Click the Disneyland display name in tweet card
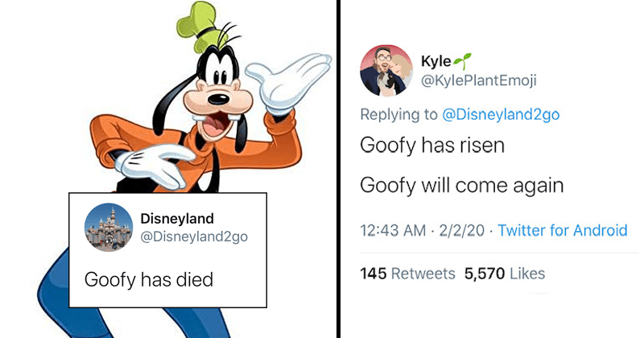The height and width of the screenshot is (338, 644). click(x=175, y=218)
